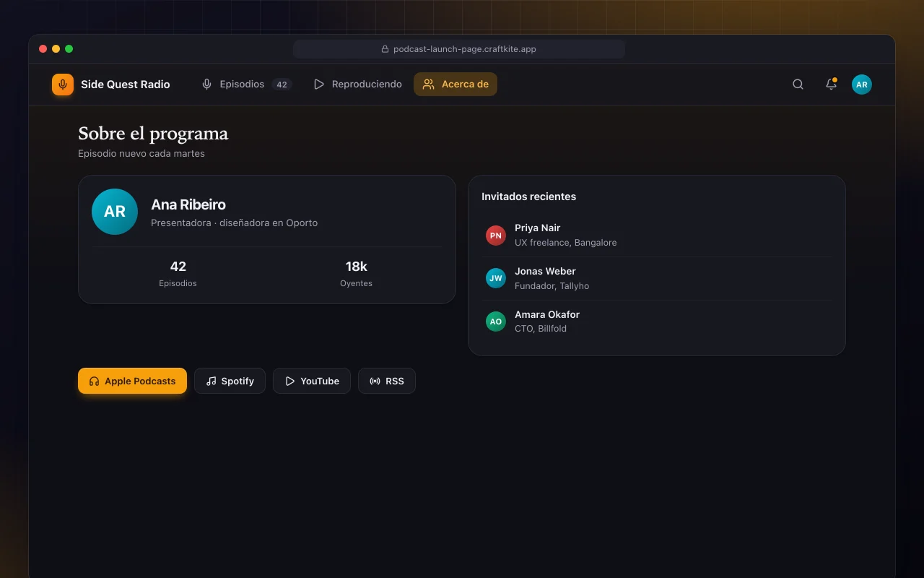The width and height of the screenshot is (924, 578).
Task: Click 'Episodio nuevo cada martes' subtitle
Action: point(141,153)
